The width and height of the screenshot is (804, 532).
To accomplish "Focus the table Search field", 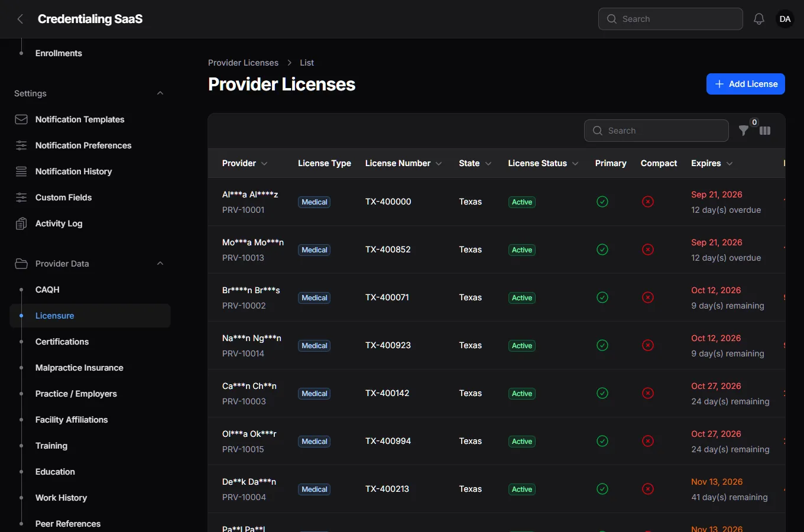I will (656, 131).
